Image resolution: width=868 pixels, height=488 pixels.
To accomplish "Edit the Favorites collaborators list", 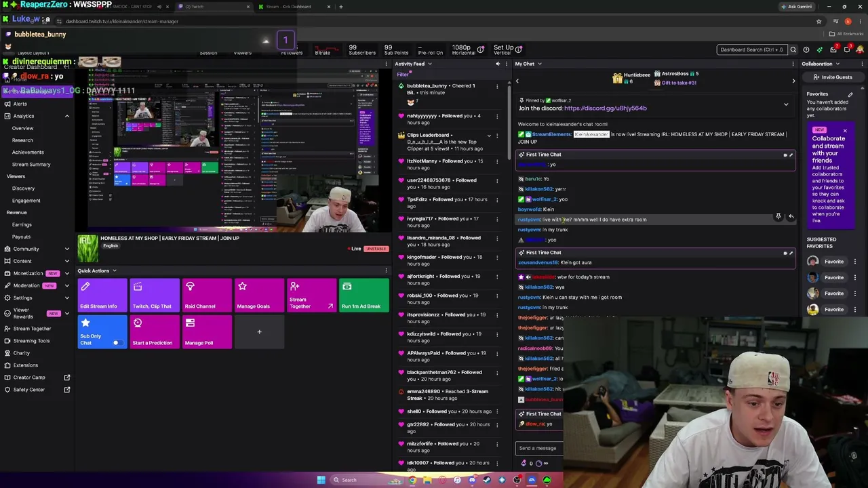I will tap(850, 94).
